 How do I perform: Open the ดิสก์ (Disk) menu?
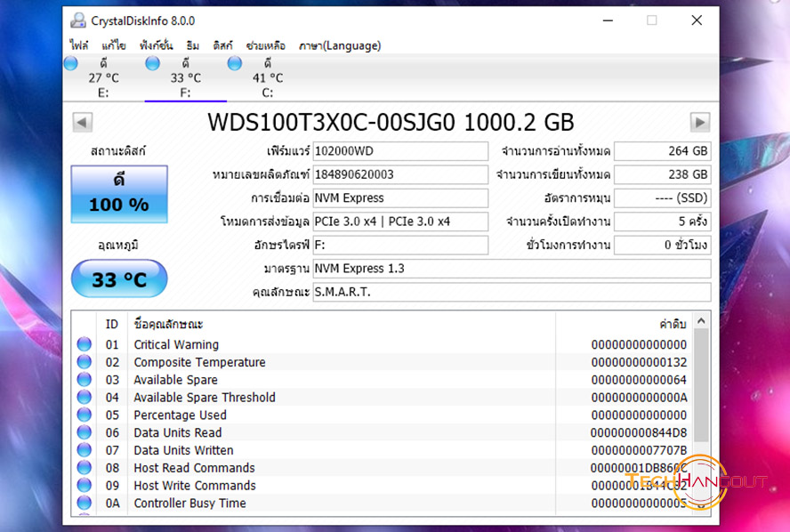click(222, 45)
